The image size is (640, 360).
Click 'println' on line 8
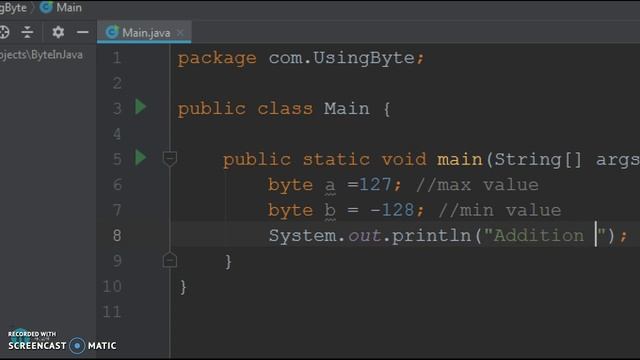(x=431, y=236)
